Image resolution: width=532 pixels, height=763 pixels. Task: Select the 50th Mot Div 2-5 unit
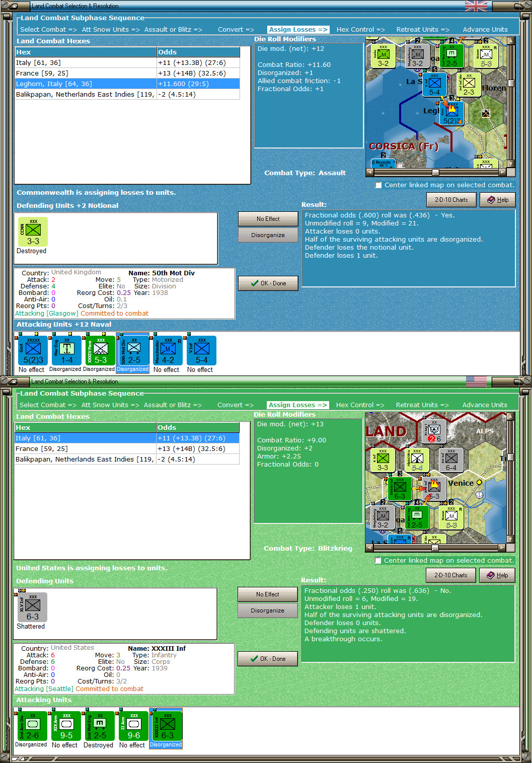(x=134, y=350)
